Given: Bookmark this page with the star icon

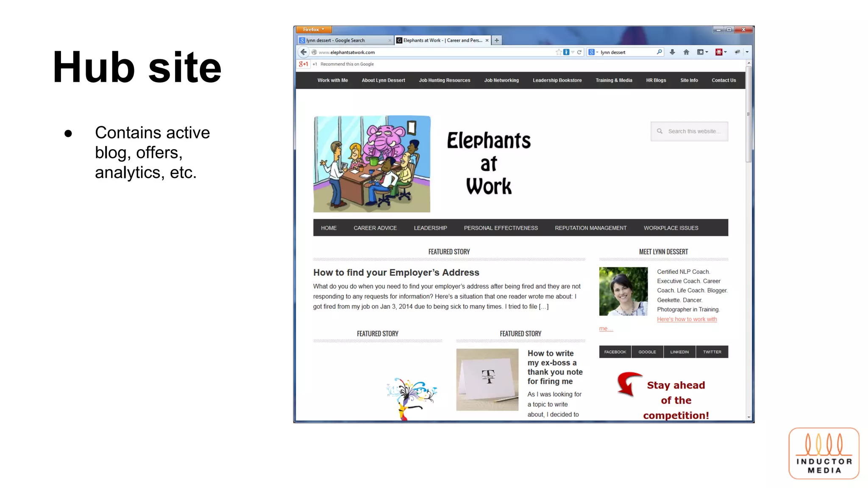Looking at the screenshot, I should point(559,52).
